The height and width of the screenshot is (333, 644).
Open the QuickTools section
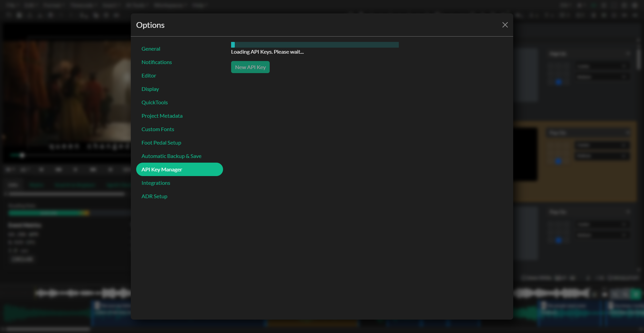155,102
